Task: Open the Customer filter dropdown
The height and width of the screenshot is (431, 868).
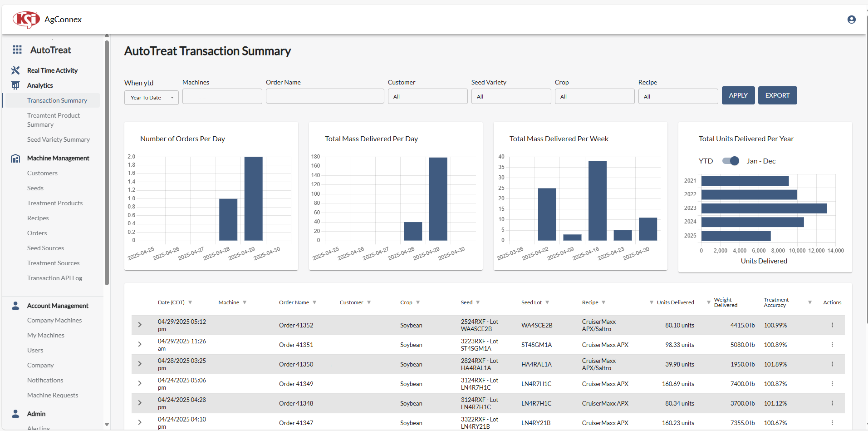Action: pyautogui.click(x=427, y=97)
